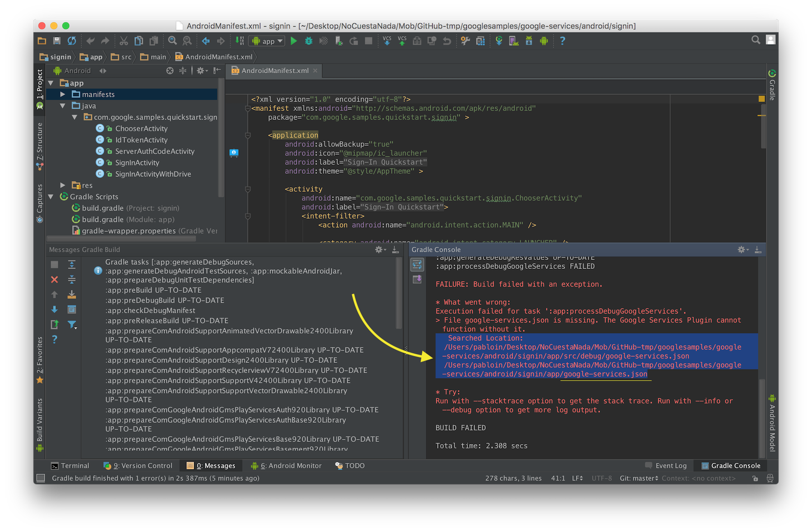
Task: Collapse the app module node
Action: tap(51, 83)
